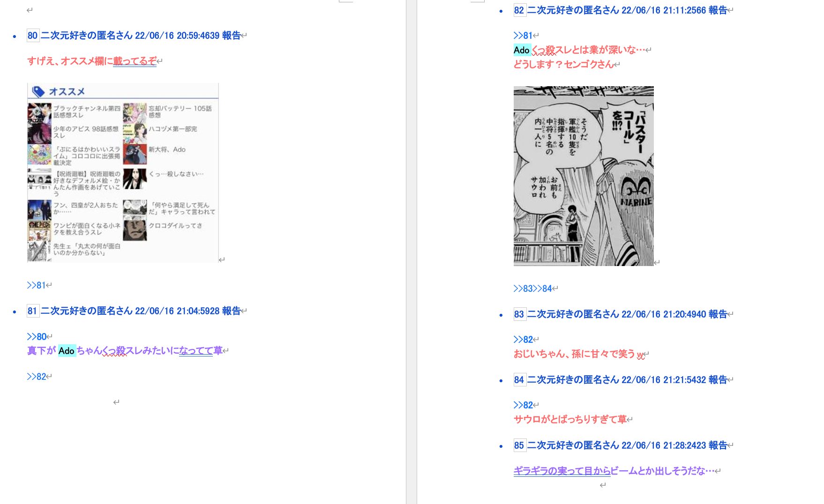Open the >>80 quote link in post 81
This screenshot has height=504, width=824.
(x=37, y=337)
